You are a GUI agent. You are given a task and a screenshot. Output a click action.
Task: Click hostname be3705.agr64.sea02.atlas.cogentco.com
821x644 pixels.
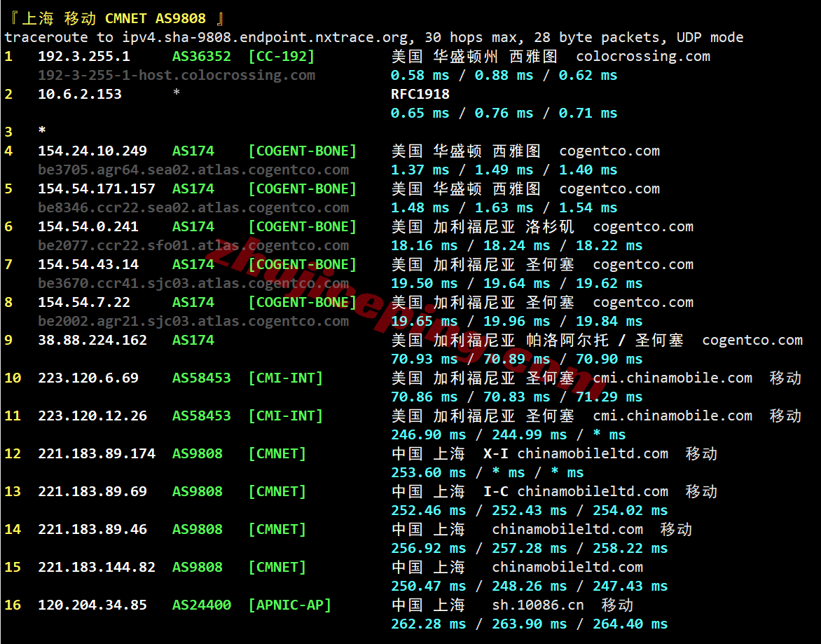click(193, 170)
